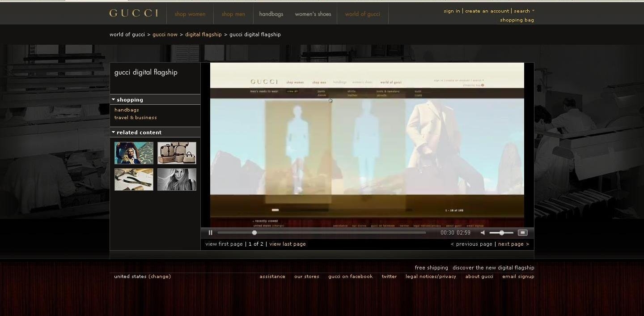Change country from united states
The width and height of the screenshot is (644, 316).
pyautogui.click(x=160, y=276)
